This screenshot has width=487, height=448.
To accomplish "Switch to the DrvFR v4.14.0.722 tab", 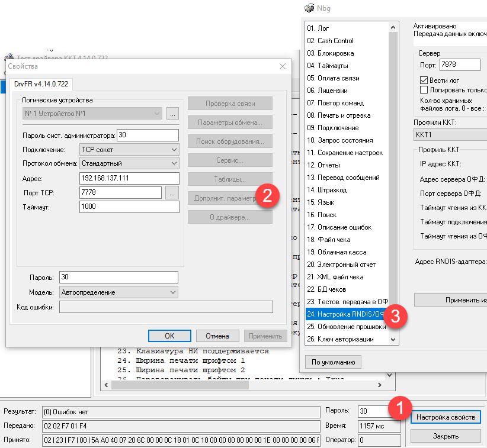I will point(41,85).
